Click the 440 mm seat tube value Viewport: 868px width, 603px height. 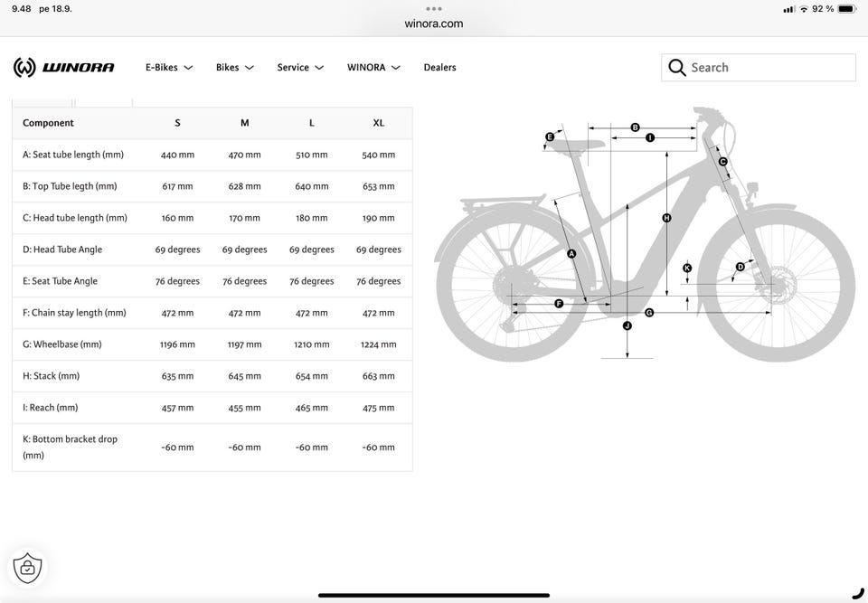[178, 155]
